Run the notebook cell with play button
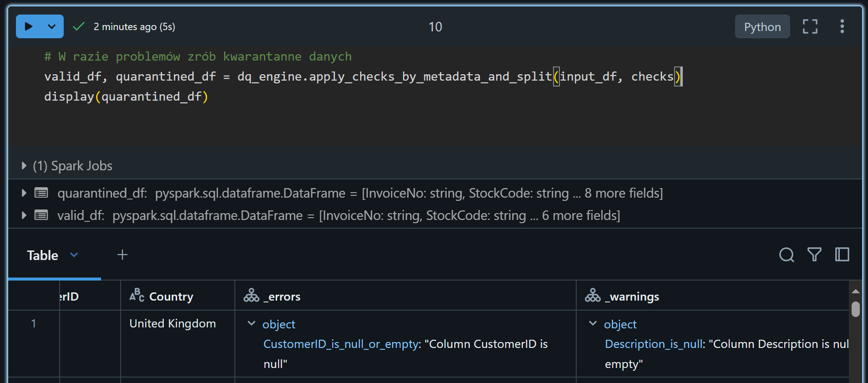868x383 pixels. point(29,26)
